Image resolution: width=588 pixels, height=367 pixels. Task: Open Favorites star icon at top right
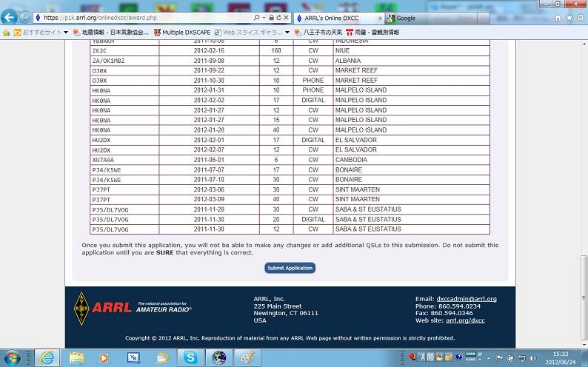569,18
